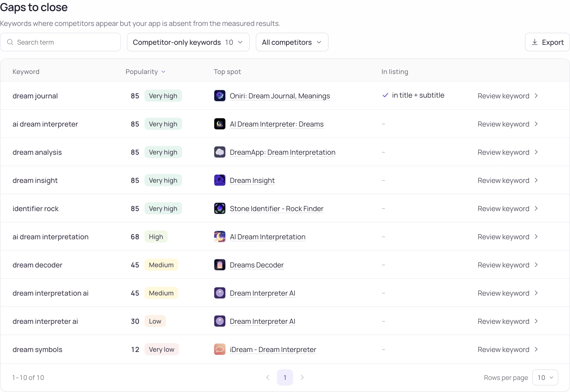Click the High popularity badge for 68
Viewport: 570px width, 392px height.
point(156,237)
